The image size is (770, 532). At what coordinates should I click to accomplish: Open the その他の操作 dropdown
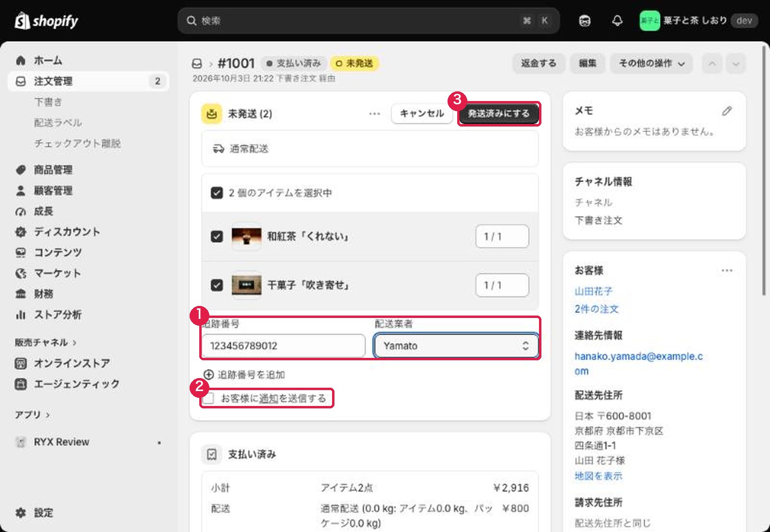[x=652, y=63]
